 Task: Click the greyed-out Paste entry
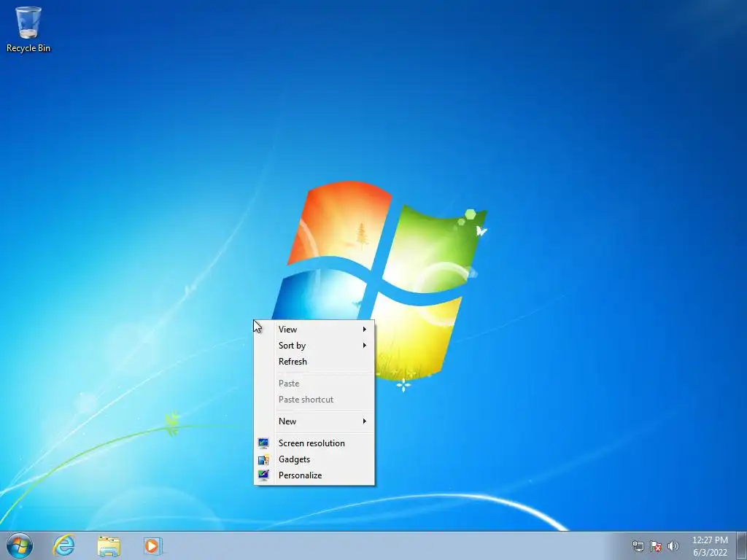314,384
